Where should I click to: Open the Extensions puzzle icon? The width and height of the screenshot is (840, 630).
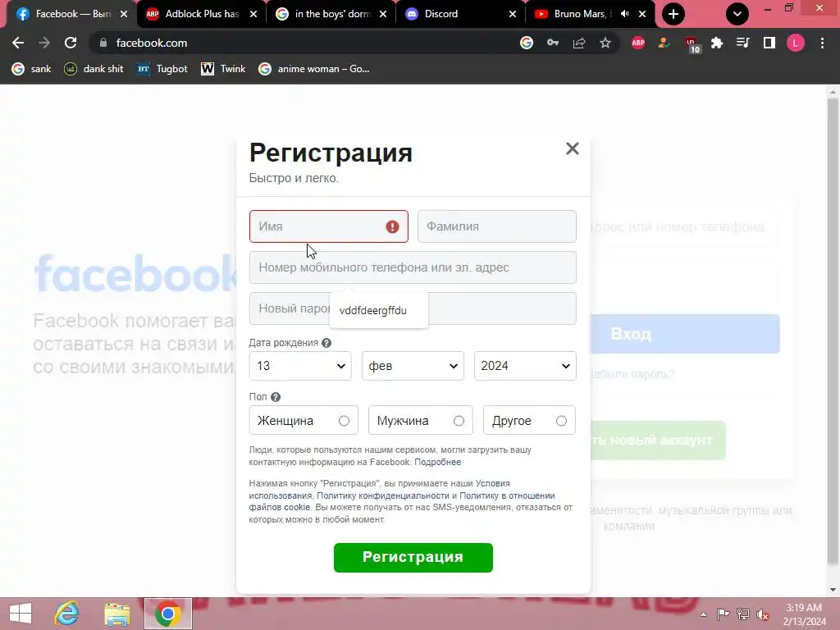[x=717, y=43]
